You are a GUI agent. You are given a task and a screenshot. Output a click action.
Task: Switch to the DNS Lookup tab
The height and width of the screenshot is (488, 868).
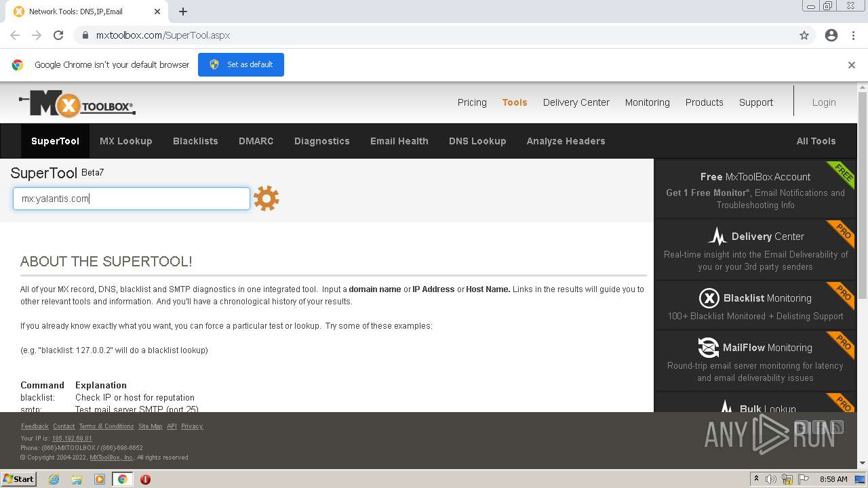pos(477,141)
